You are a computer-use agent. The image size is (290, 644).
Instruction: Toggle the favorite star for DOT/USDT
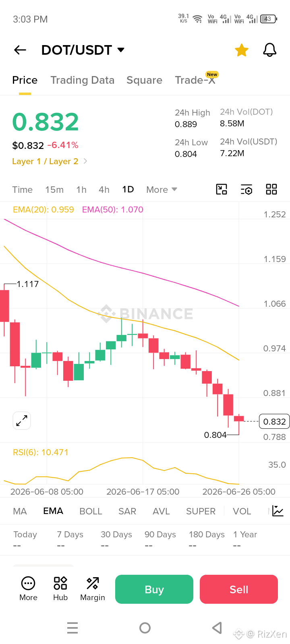pos(242,50)
